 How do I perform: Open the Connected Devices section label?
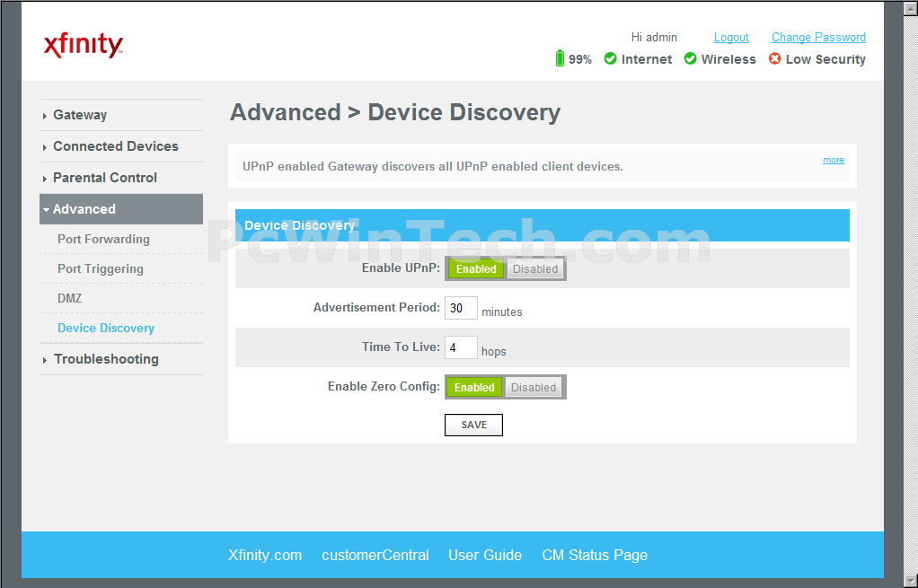coord(115,146)
